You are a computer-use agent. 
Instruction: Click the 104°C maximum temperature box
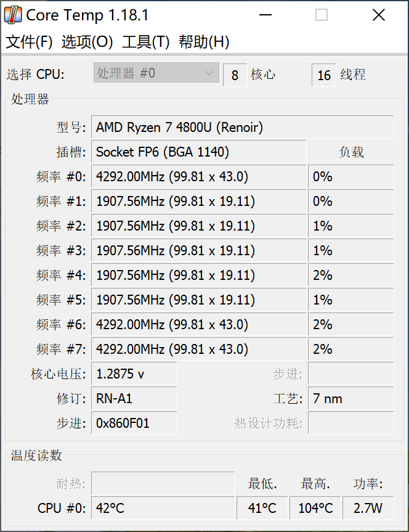(x=315, y=508)
